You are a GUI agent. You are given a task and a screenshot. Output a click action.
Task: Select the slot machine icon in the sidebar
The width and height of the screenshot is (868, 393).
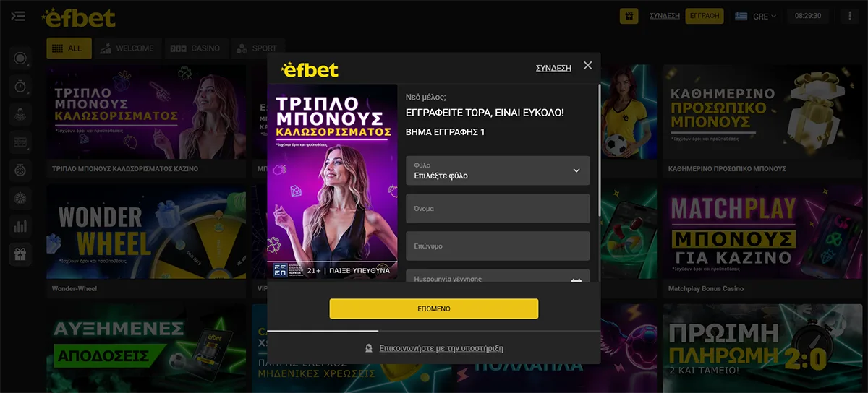point(20,142)
